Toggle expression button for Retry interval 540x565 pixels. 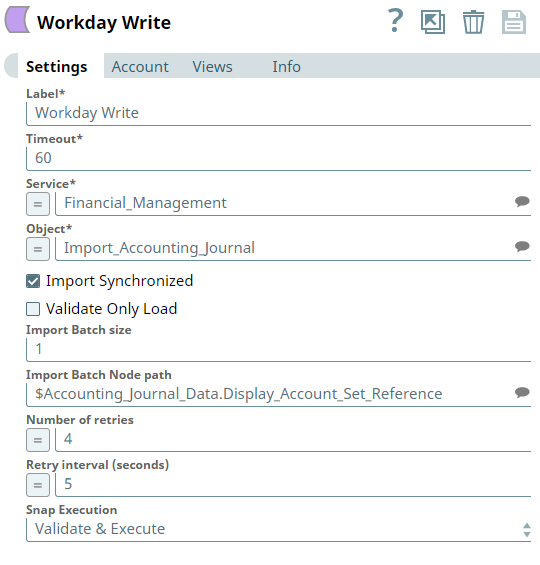[38, 485]
